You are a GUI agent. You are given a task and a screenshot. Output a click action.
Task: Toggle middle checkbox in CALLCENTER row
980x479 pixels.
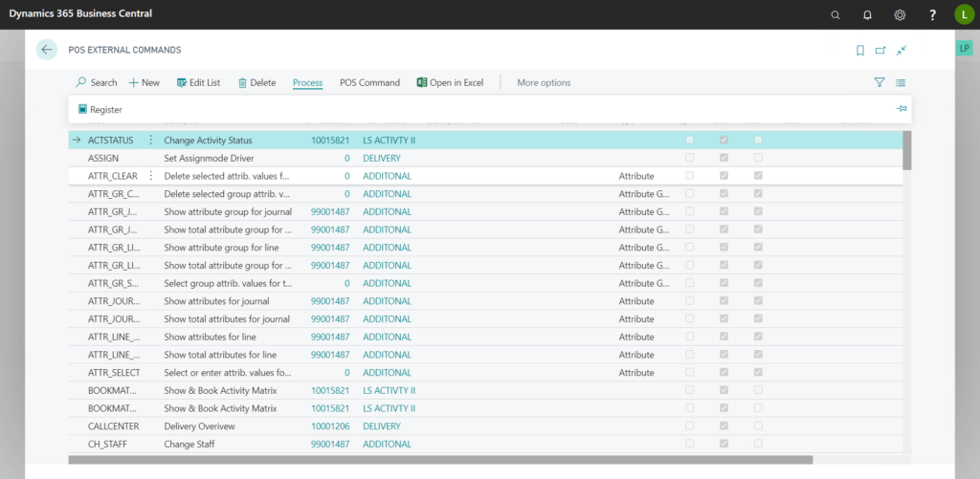click(724, 425)
